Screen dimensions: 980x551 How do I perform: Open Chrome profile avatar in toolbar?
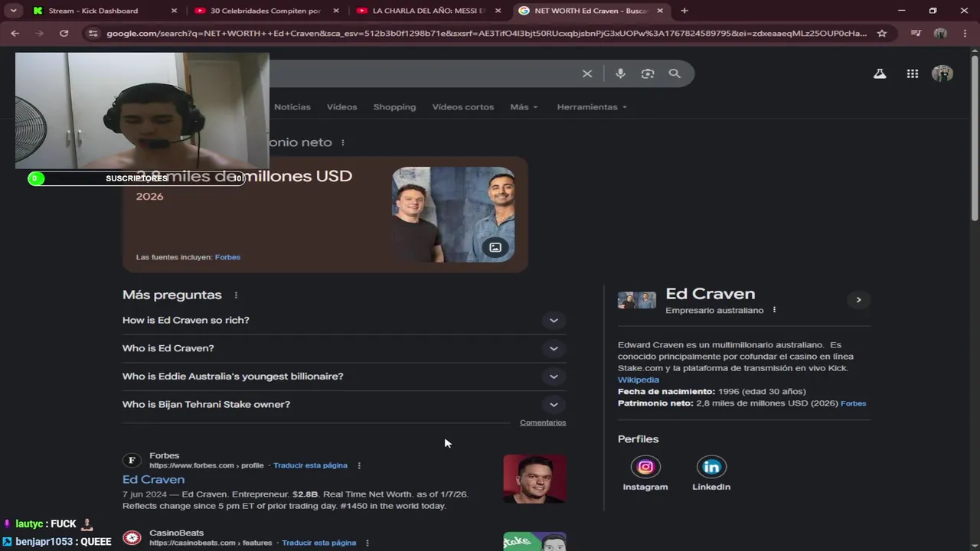941,33
